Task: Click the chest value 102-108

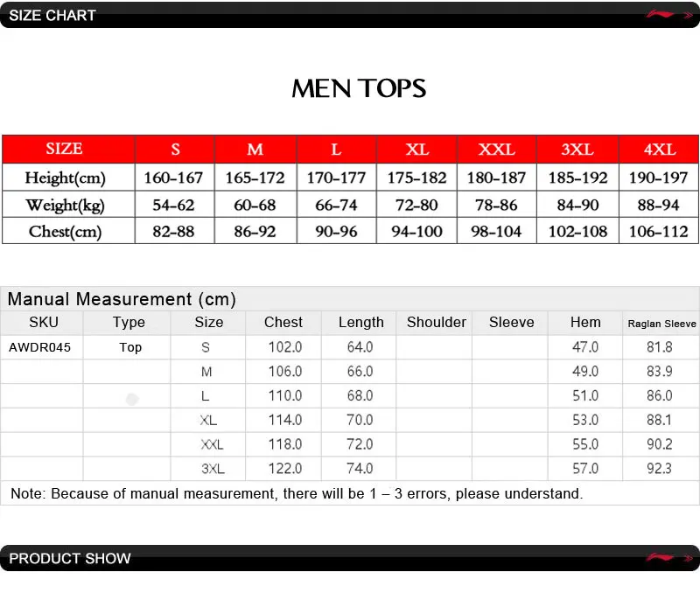Action: coord(577,231)
